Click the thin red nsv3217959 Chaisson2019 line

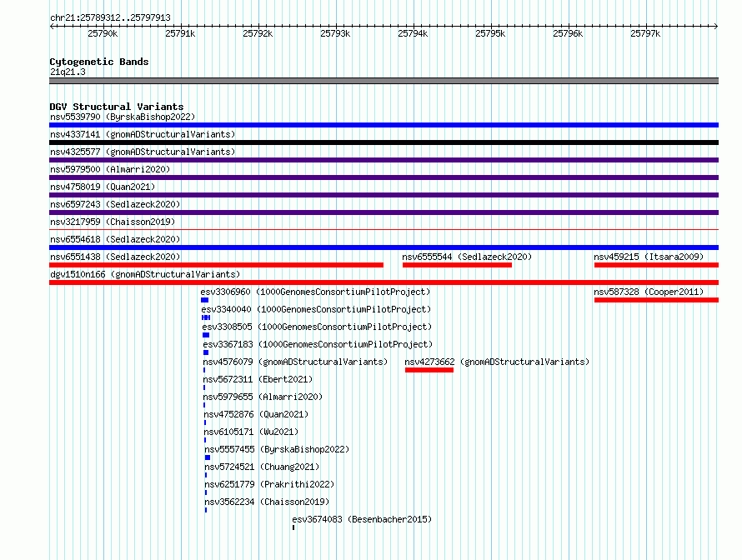pos(384,230)
